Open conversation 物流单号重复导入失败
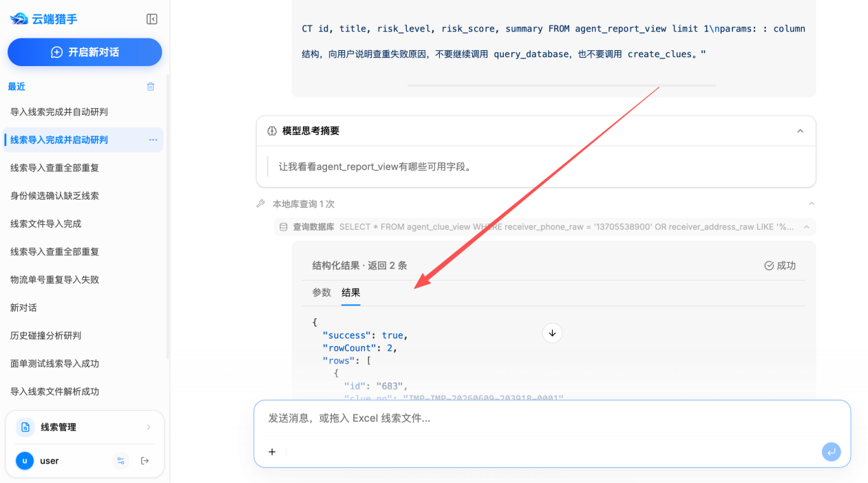The image size is (868, 483). (54, 279)
